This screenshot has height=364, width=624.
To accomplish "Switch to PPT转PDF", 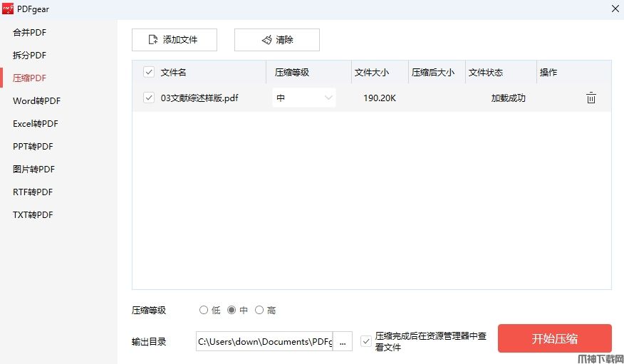I will point(33,147).
